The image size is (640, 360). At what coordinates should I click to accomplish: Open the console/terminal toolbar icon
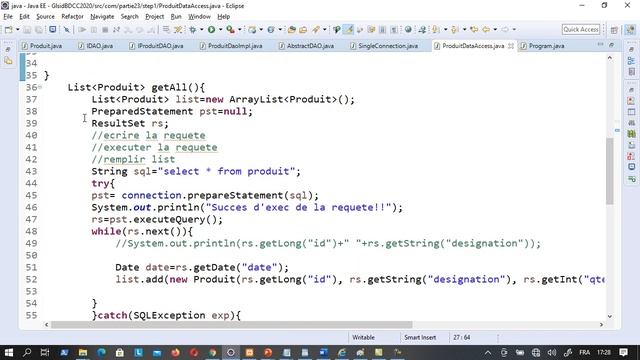[x=53, y=29]
